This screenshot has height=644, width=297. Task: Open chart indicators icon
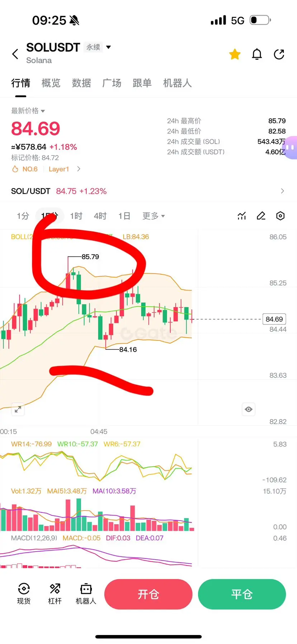tap(242, 216)
